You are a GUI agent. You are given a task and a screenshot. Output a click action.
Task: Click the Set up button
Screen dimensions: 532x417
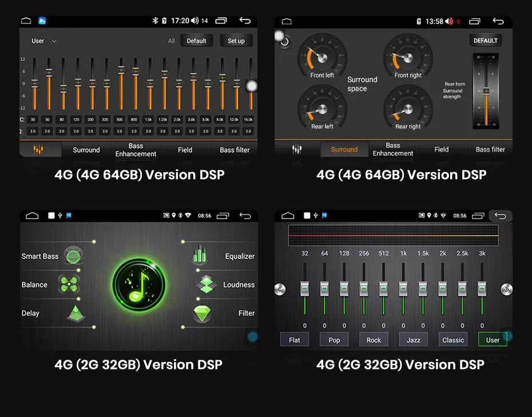pyautogui.click(x=236, y=41)
